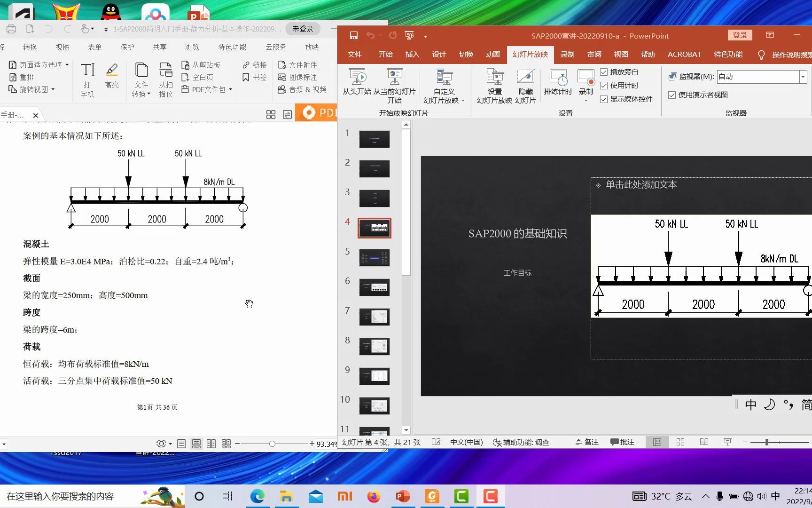This screenshot has width=812, height=508.
Task: Click Windows search box 在这里输入你要搜索的内容
Action: 92,496
